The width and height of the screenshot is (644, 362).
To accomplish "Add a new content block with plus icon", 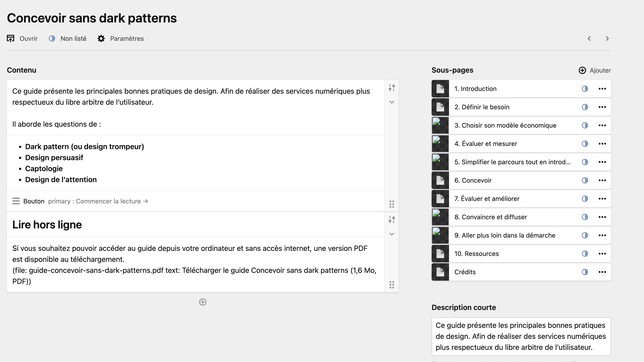I will [203, 302].
